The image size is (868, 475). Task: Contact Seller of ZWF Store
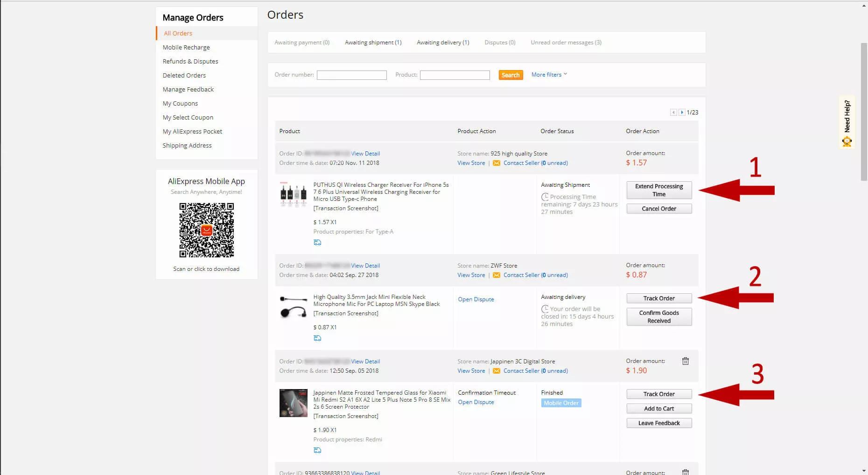pos(536,275)
